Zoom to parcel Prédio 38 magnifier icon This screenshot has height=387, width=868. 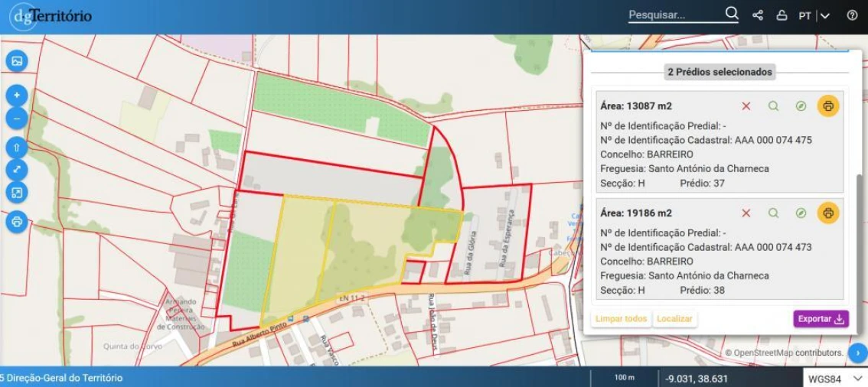coord(773,213)
